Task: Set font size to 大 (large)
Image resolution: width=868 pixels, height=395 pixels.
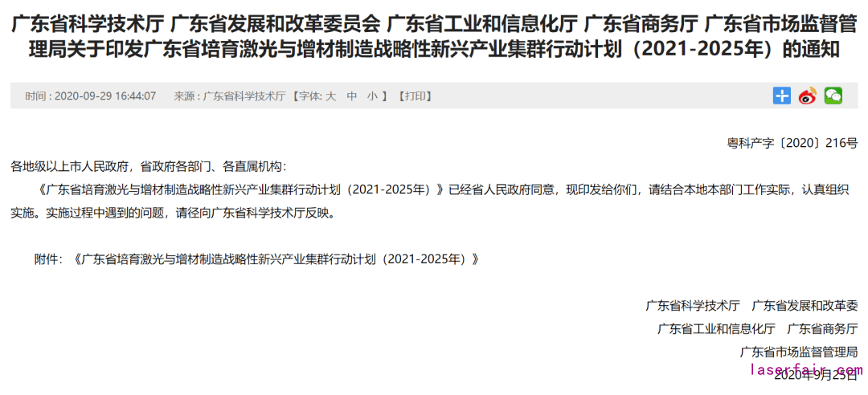Action: coord(330,96)
